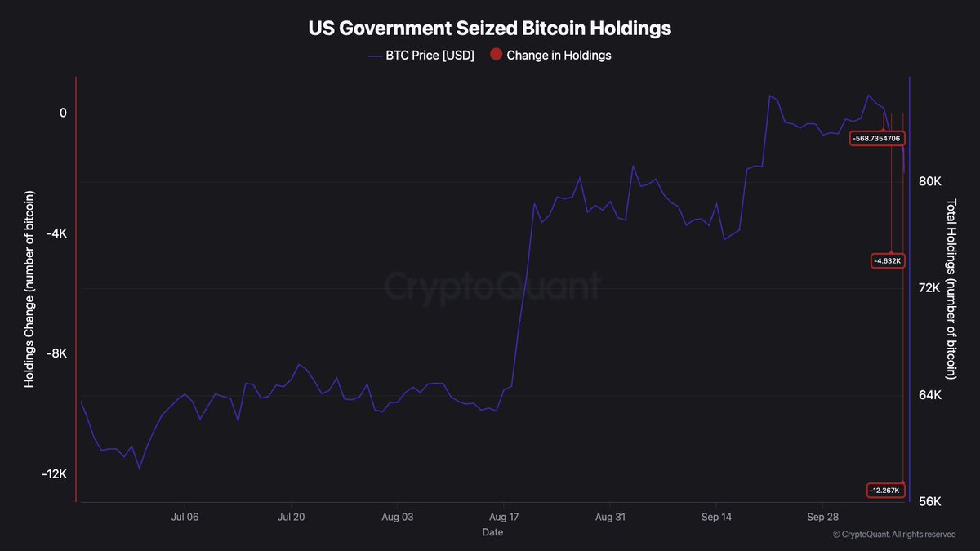Click the CryptoQuant center watermark

click(x=492, y=287)
